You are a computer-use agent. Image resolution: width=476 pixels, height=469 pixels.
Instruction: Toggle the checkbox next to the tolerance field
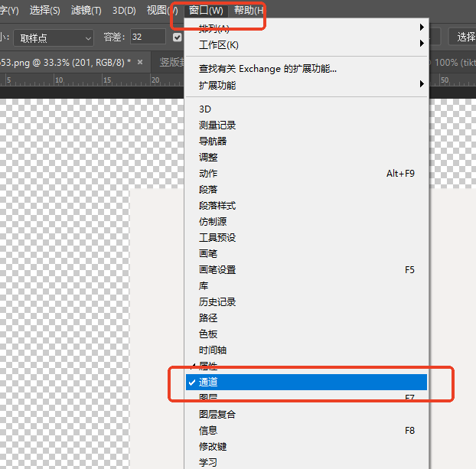tap(178, 37)
